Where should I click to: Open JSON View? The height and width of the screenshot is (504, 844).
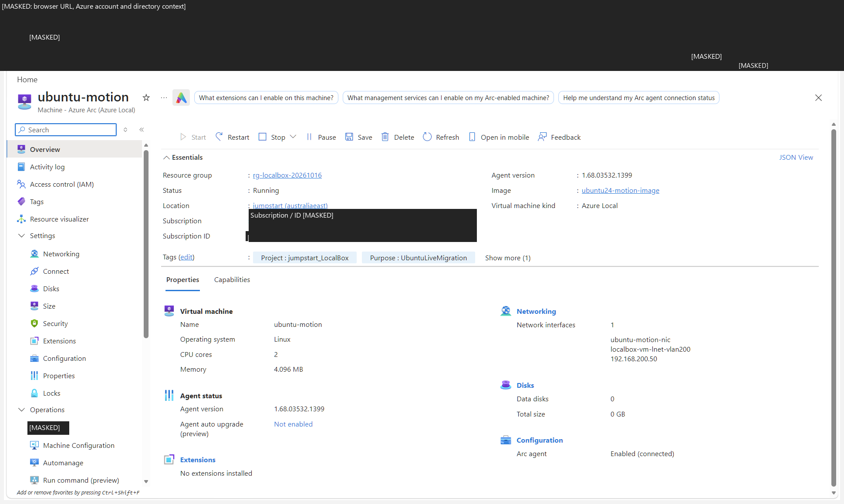pos(796,157)
